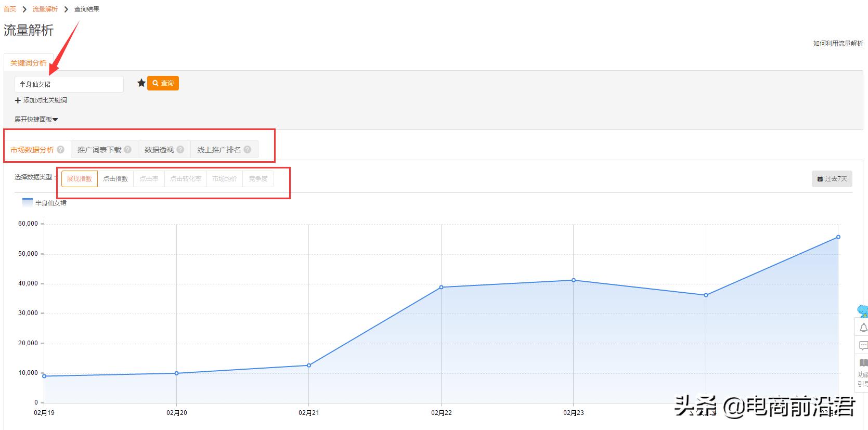Select the 展现指数 data type
This screenshot has width=868, height=430.
pyautogui.click(x=80, y=179)
